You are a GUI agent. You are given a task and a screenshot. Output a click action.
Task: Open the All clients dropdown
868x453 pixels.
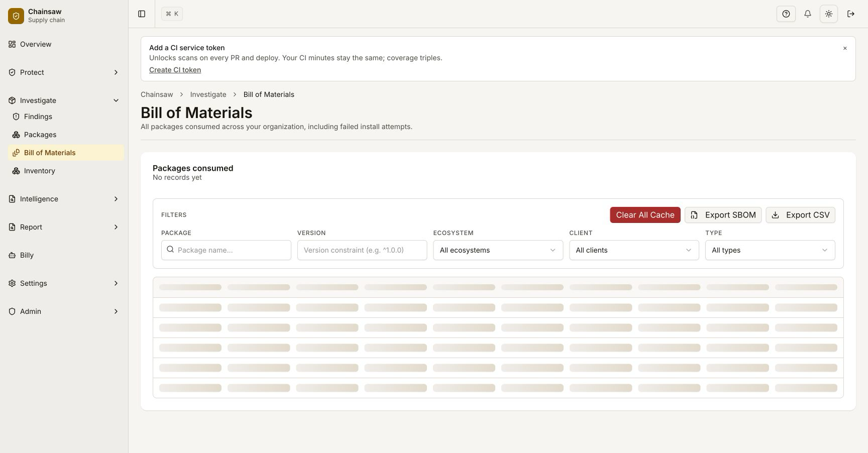pyautogui.click(x=634, y=250)
